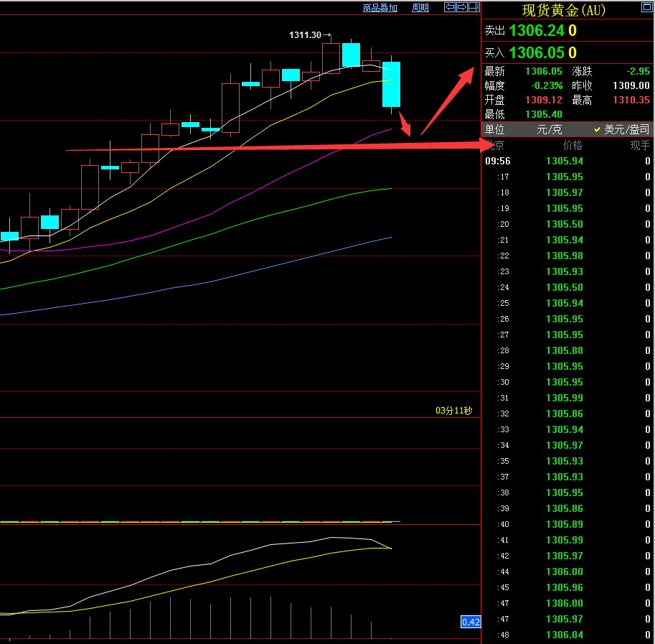Image resolution: width=655 pixels, height=644 pixels.
Task: Select the :44 tick price 1306.00
Action: [565, 571]
